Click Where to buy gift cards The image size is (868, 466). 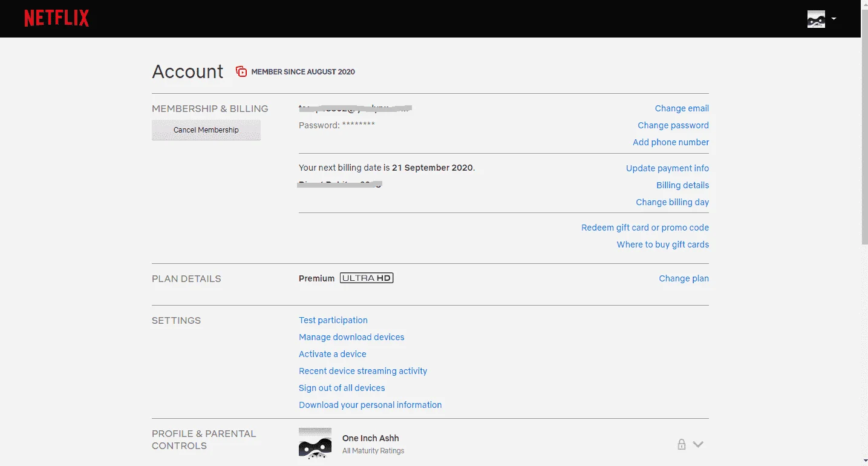click(662, 244)
